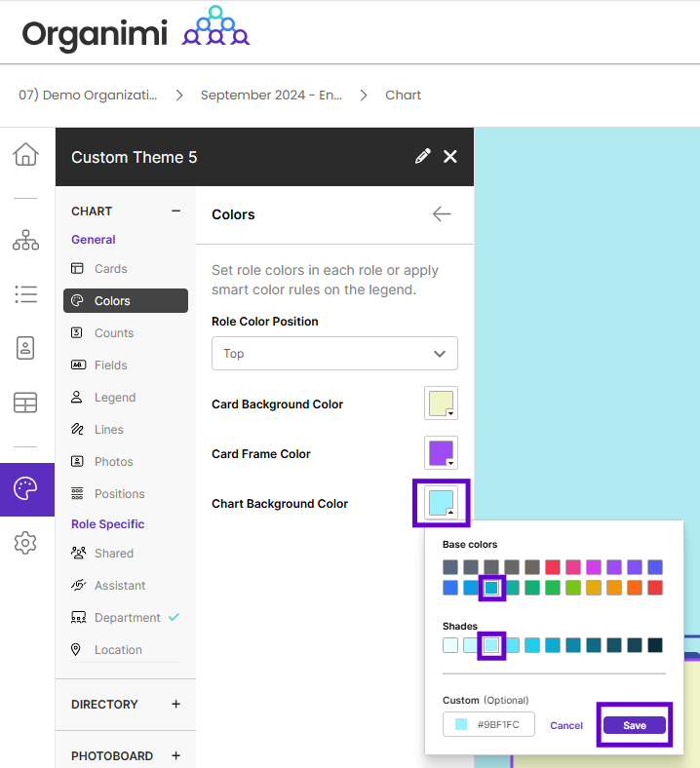Expand the DIRECTORY section
The image size is (700, 768).
pos(175,704)
